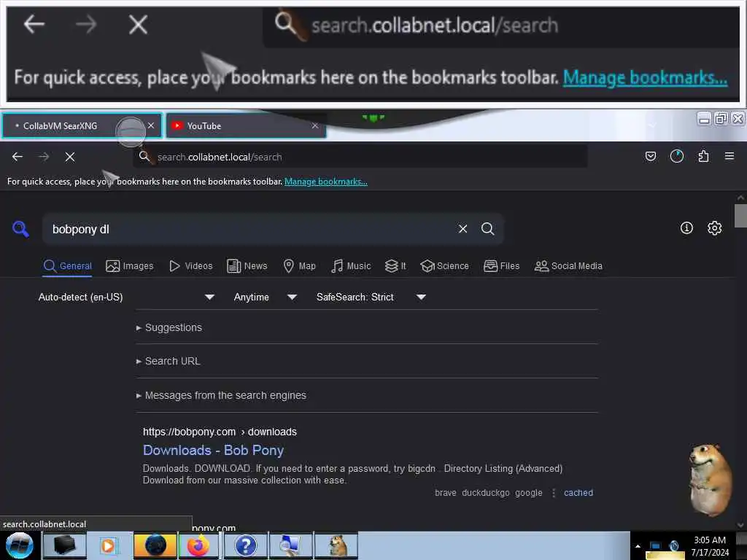This screenshot has height=560, width=747.
Task: Click the circular profile icon in the toolbar
Action: click(x=676, y=156)
